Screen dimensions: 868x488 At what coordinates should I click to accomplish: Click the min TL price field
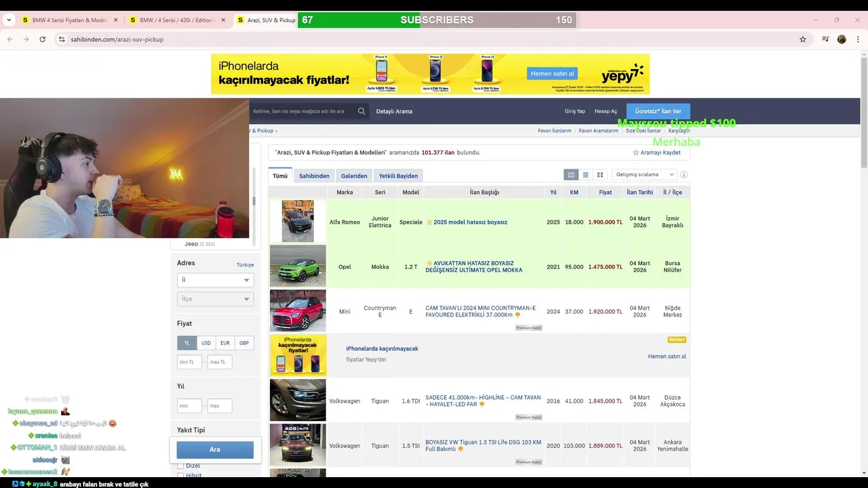tap(189, 362)
